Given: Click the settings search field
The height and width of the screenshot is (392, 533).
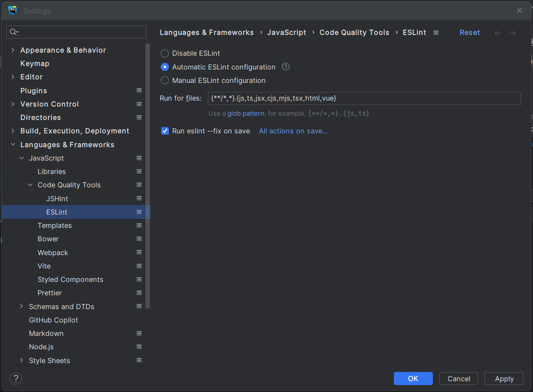Looking at the screenshot, I should pyautogui.click(x=76, y=32).
